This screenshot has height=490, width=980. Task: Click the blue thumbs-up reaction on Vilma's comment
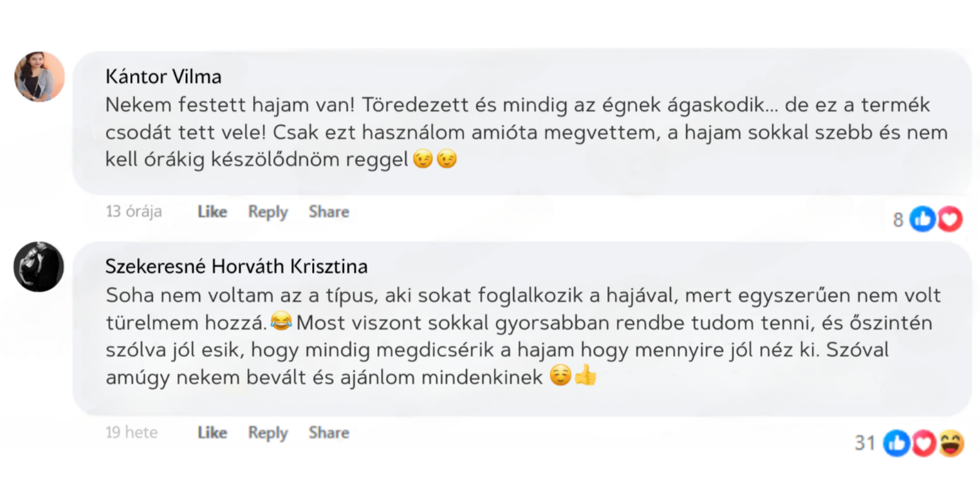[x=923, y=219]
